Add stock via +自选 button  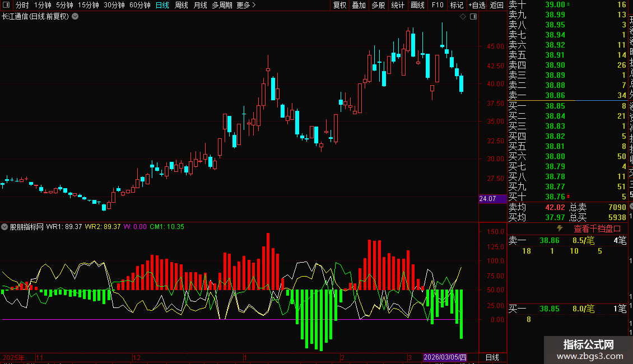tap(477, 5)
